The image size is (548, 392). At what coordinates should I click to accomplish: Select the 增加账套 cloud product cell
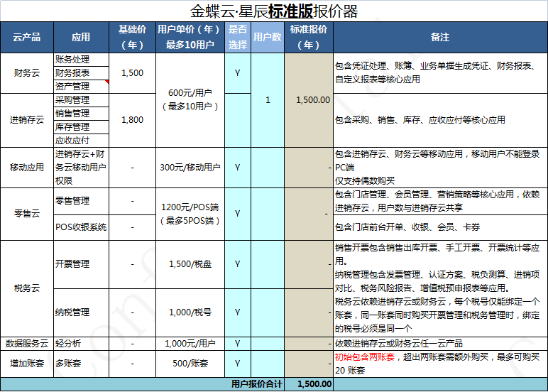(27, 364)
